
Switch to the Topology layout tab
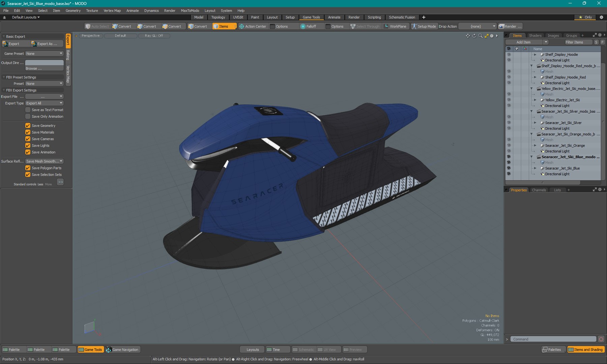coord(218,17)
